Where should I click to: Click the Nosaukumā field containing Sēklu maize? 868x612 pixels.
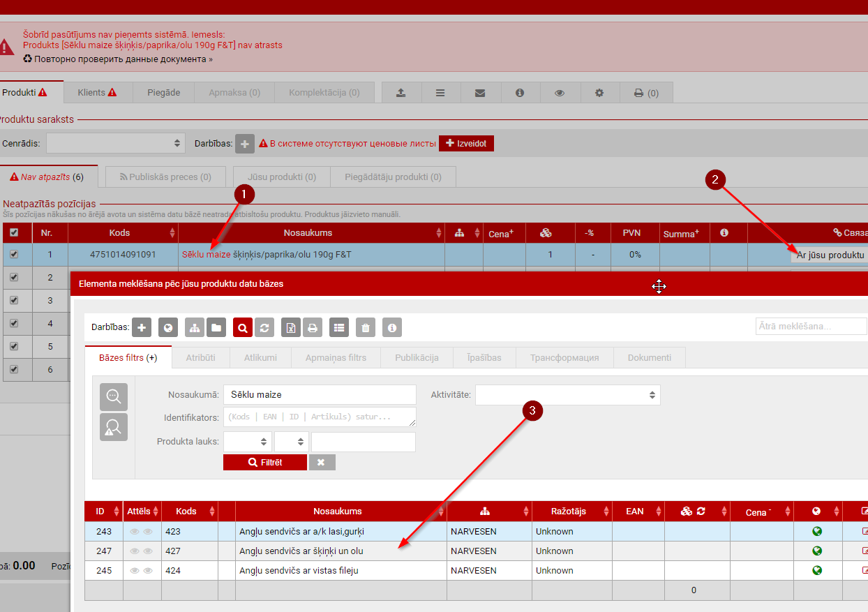point(319,395)
